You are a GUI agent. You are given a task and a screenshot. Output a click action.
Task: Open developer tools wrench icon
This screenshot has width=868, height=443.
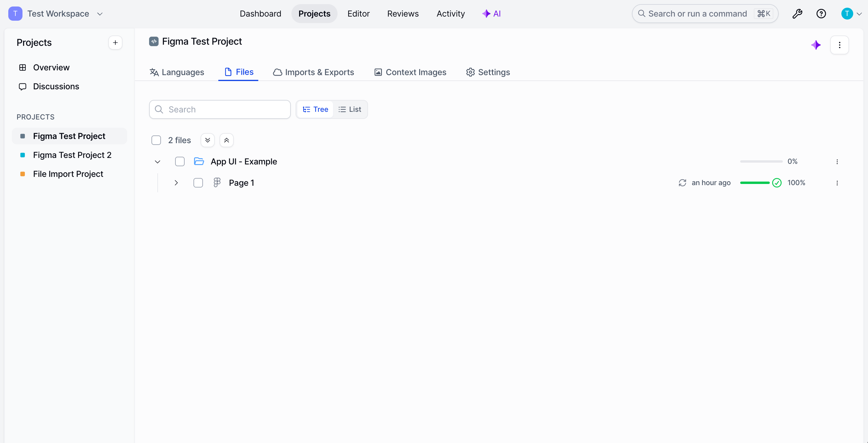pos(797,14)
